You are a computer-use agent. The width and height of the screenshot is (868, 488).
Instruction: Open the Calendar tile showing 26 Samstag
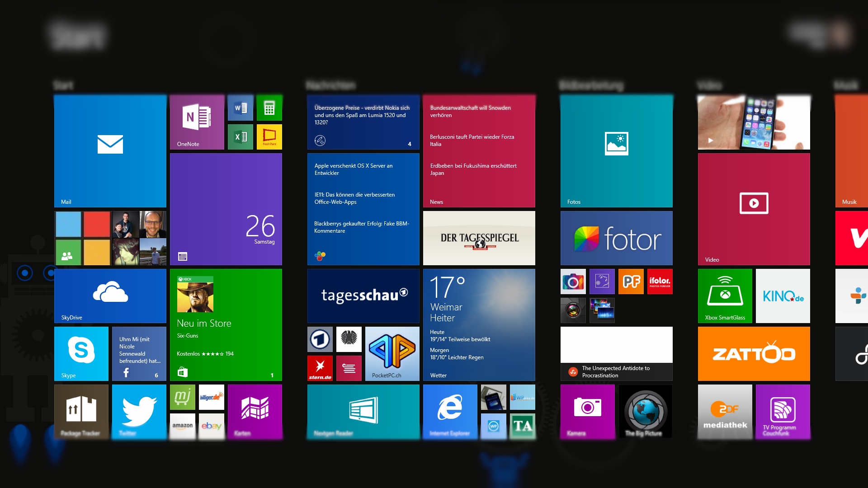tap(226, 209)
